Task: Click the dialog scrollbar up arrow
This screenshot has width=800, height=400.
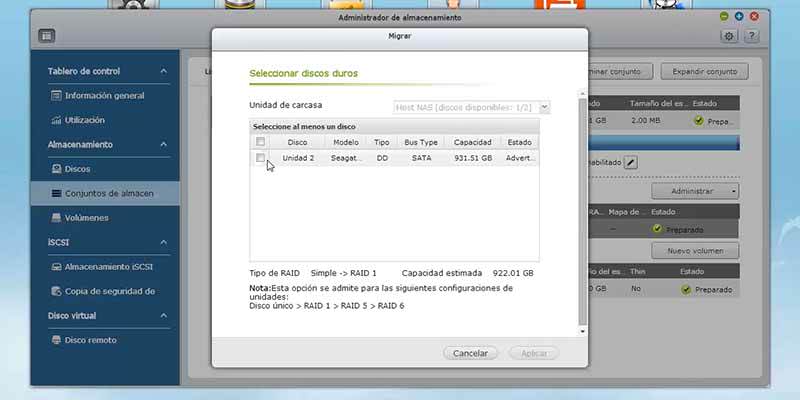Action: 583,94
